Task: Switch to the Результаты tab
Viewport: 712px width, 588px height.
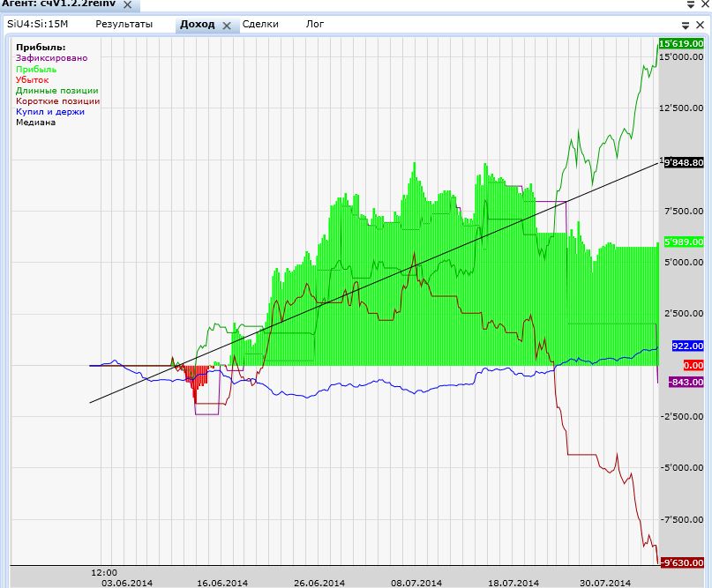Action: pyautogui.click(x=124, y=24)
